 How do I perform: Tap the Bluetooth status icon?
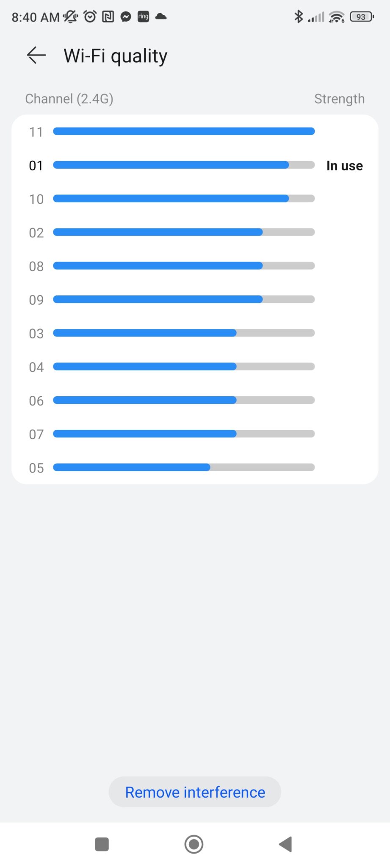tap(299, 17)
